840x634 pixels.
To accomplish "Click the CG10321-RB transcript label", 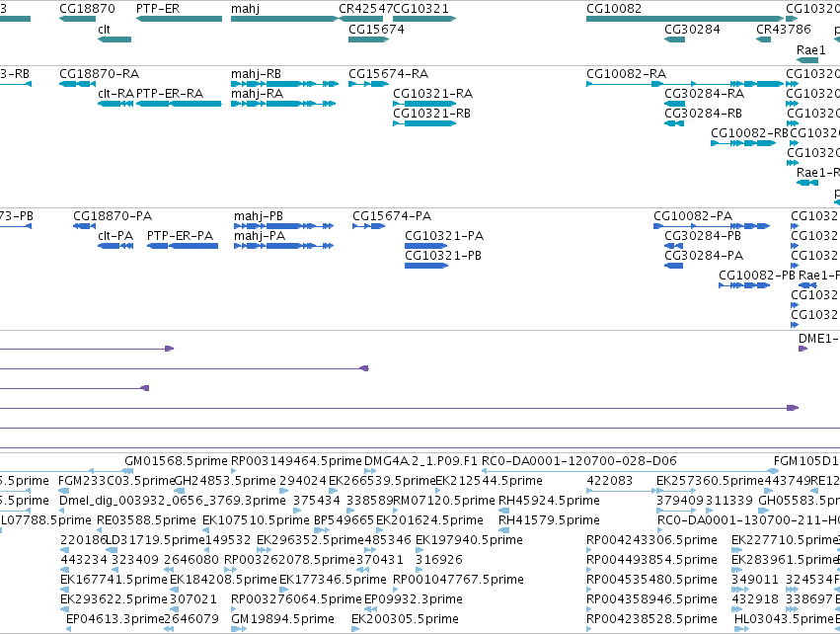I will [x=431, y=114].
